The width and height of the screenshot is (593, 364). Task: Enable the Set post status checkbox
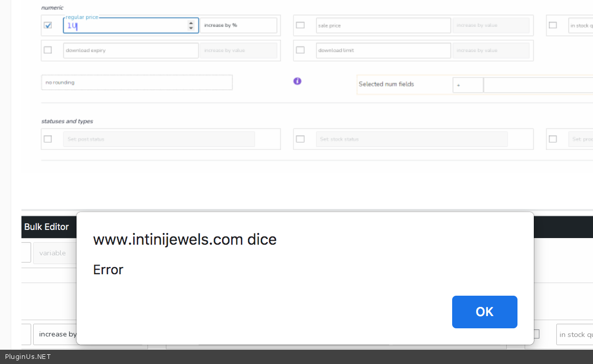pos(48,139)
